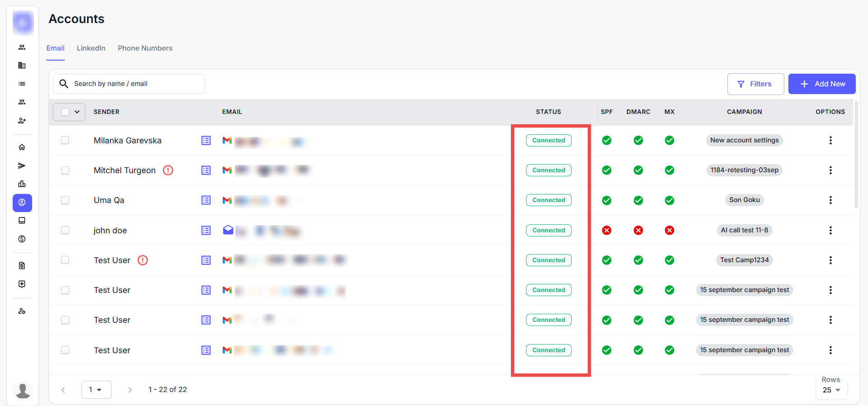This screenshot has height=406, width=868.
Task: Open the bar chart analytics icon in sidebar
Action: (22, 184)
